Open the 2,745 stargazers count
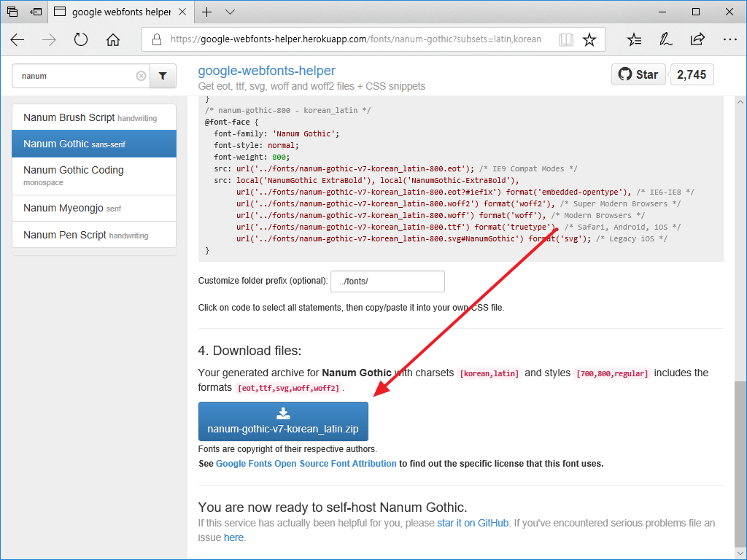The image size is (747, 560). click(x=692, y=74)
